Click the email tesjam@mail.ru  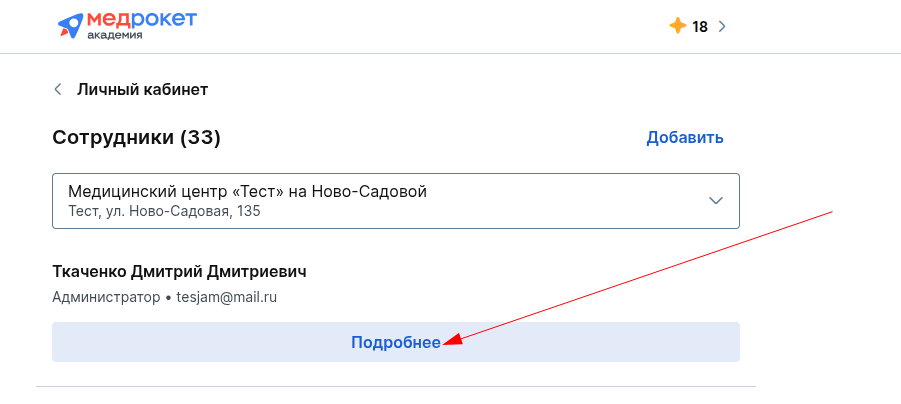pos(226,298)
